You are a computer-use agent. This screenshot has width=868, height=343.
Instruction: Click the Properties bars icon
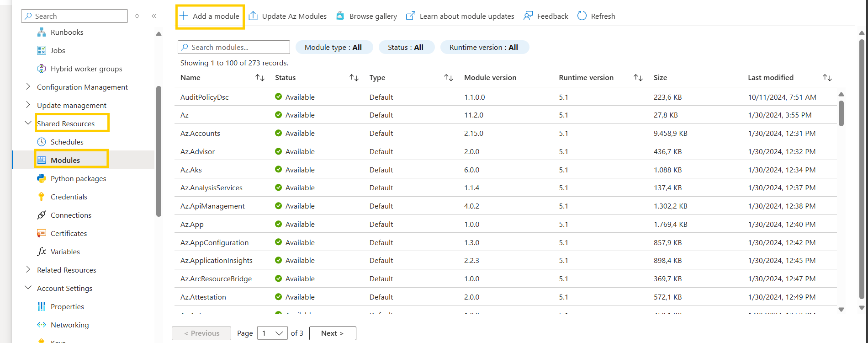coord(42,306)
